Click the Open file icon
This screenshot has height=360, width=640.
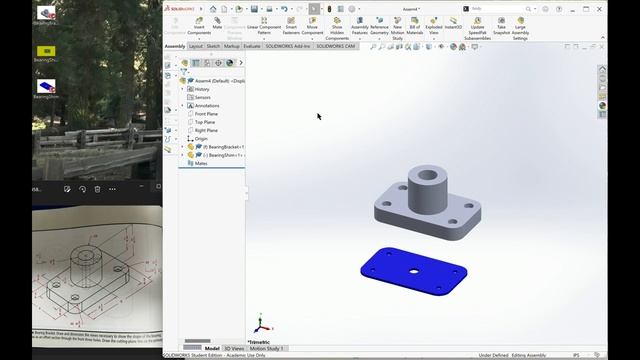coord(239,9)
